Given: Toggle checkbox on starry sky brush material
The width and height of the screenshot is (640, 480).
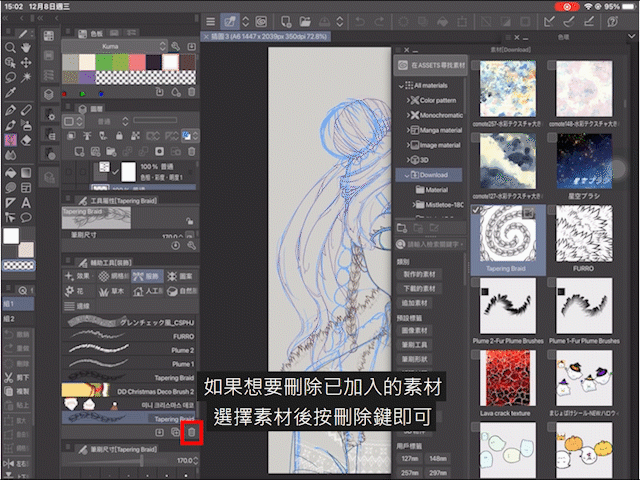Looking at the screenshot, I should pyautogui.click(x=551, y=138).
